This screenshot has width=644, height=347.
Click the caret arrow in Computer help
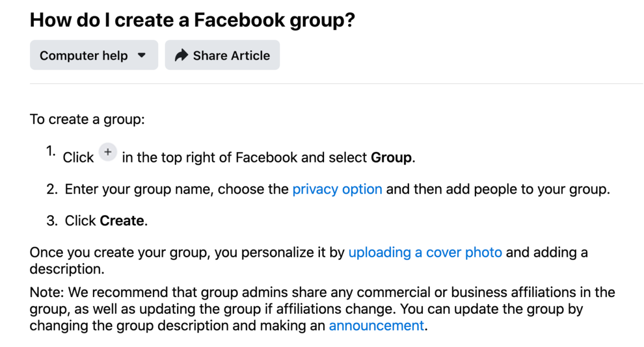pyautogui.click(x=142, y=55)
